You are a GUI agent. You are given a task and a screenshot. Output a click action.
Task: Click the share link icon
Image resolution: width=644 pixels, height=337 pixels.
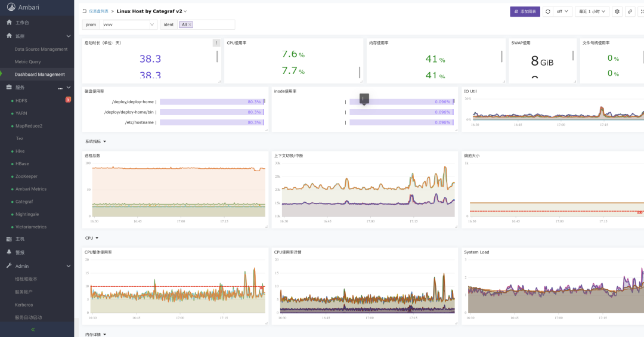[x=630, y=11]
